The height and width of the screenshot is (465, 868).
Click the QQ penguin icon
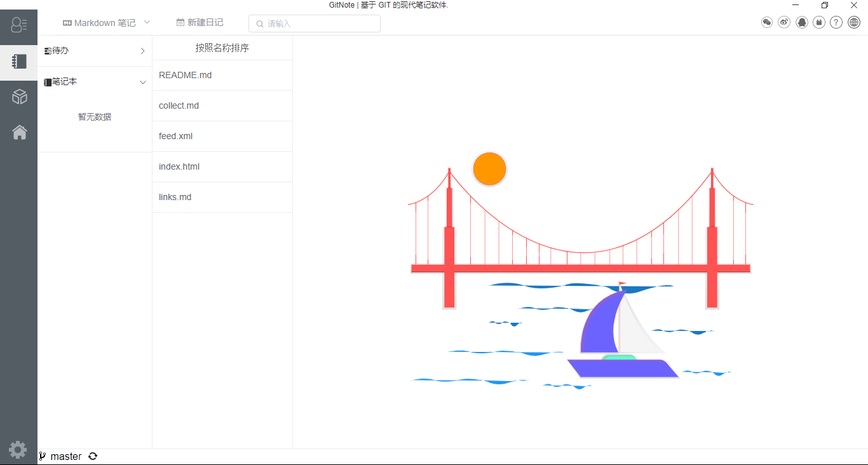click(x=802, y=22)
